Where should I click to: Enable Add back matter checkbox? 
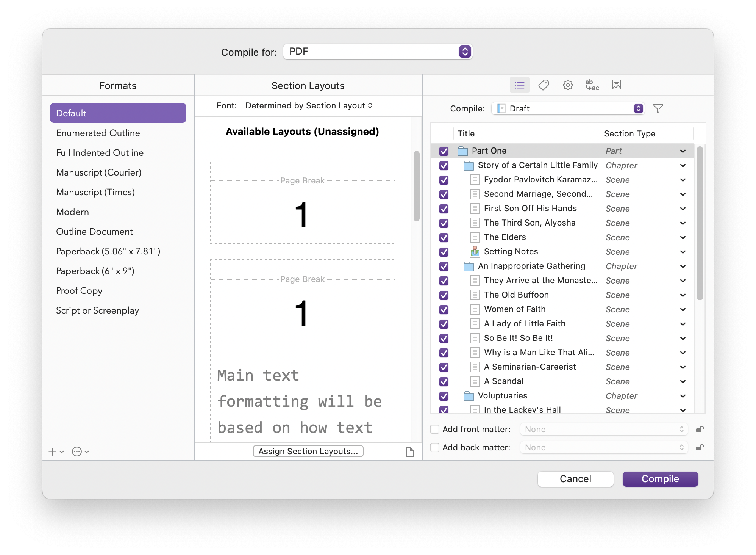(x=435, y=448)
